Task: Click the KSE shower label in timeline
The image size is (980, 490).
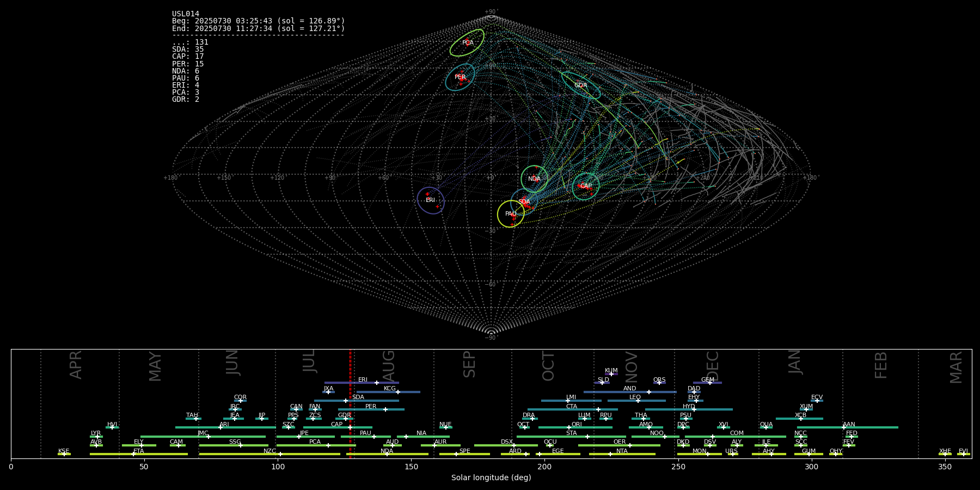Action: [x=64, y=451]
